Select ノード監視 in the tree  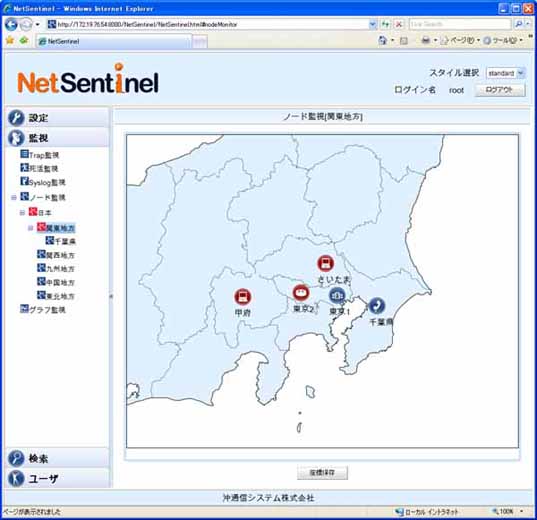[43, 197]
